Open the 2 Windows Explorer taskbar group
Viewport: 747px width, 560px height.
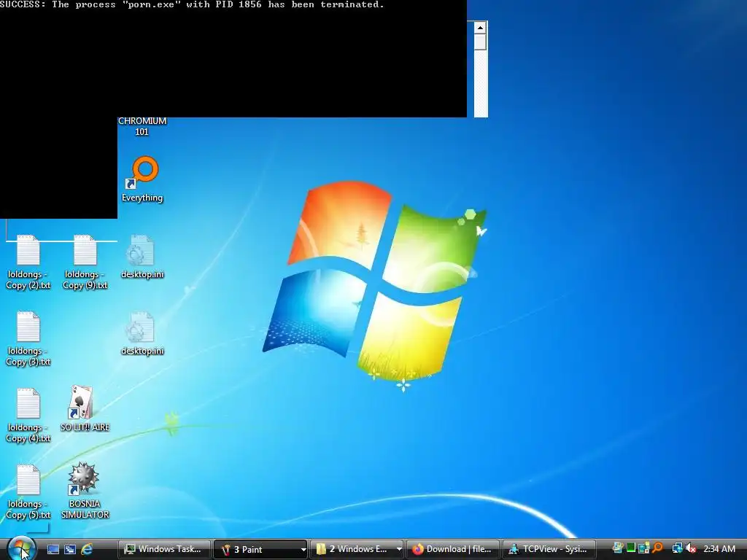coord(352,549)
